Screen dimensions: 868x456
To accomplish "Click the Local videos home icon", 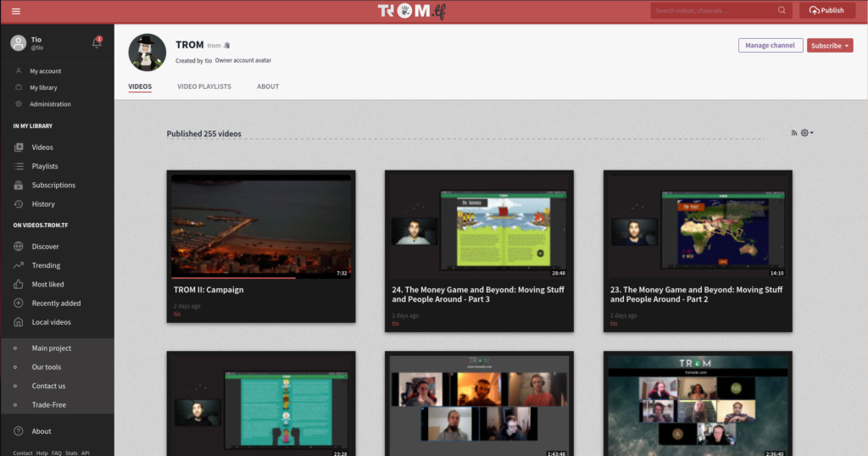I will pos(19,321).
